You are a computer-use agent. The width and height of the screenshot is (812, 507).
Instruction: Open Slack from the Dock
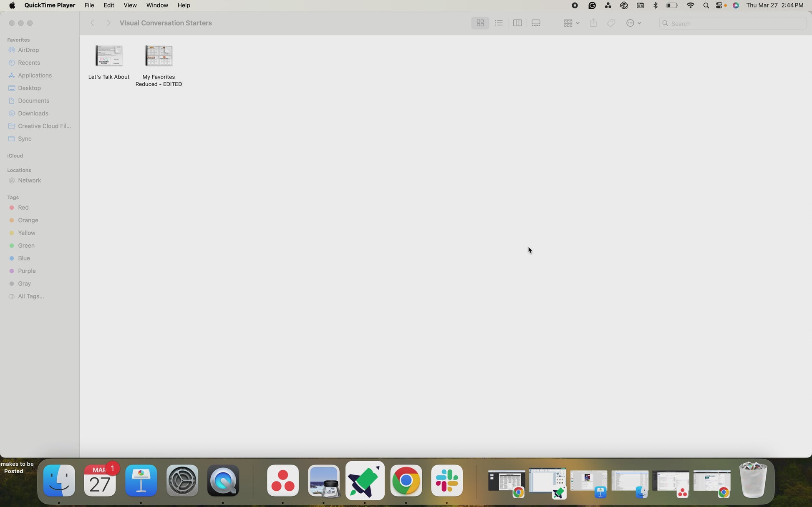(x=447, y=481)
